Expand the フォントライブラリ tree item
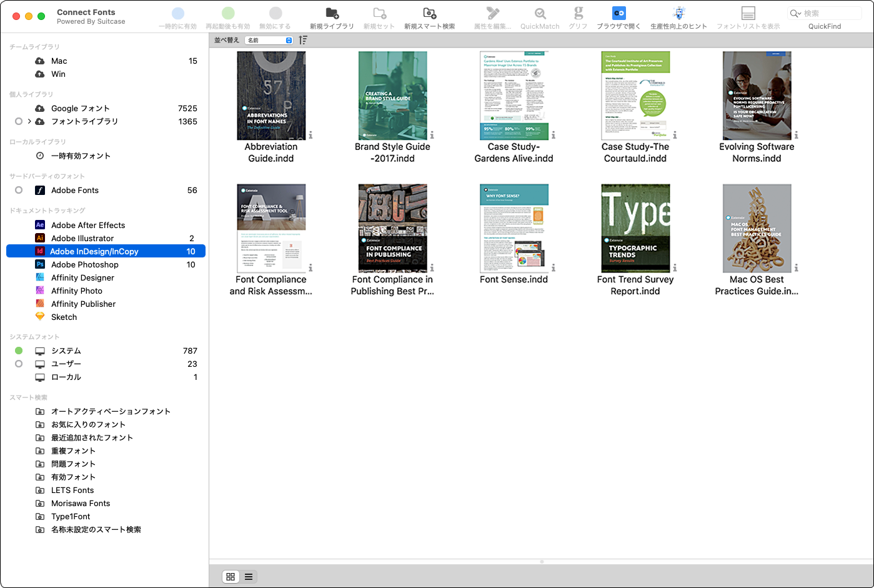Viewport: 874px width, 588px height. 29,121
